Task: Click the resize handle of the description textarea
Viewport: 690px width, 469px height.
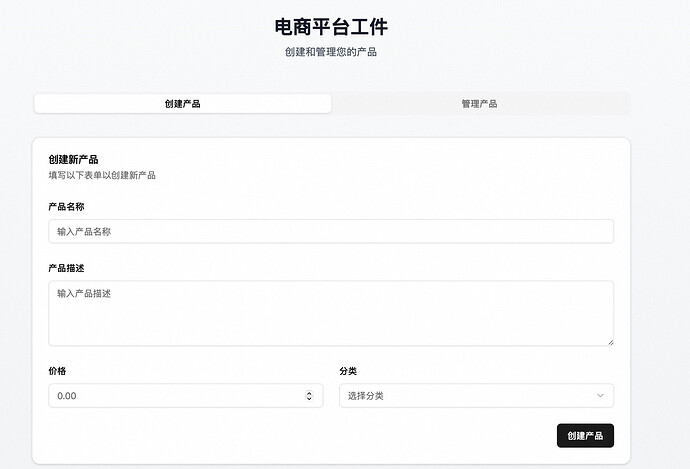Action: tap(609, 341)
